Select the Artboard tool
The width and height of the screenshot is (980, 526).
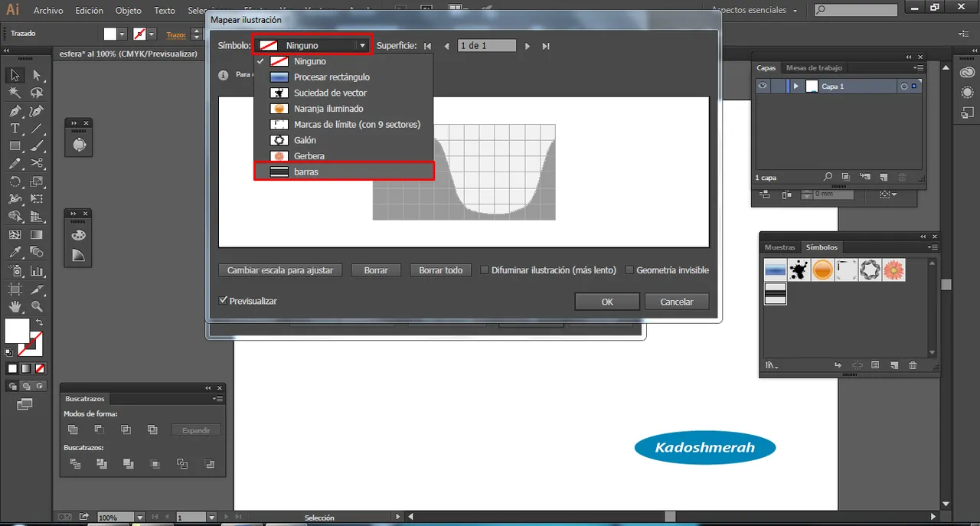(15, 289)
